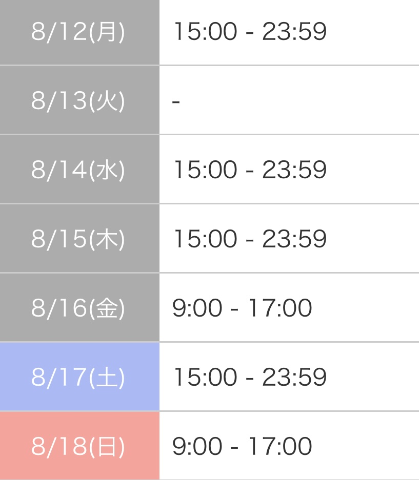Select the 8/18 shift time 9:00 - 17:00
Viewport: 419px width, 480px height.
[x=242, y=446]
